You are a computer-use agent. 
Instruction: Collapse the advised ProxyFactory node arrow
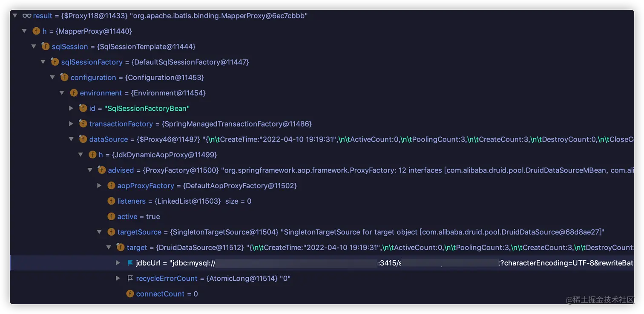click(x=90, y=170)
